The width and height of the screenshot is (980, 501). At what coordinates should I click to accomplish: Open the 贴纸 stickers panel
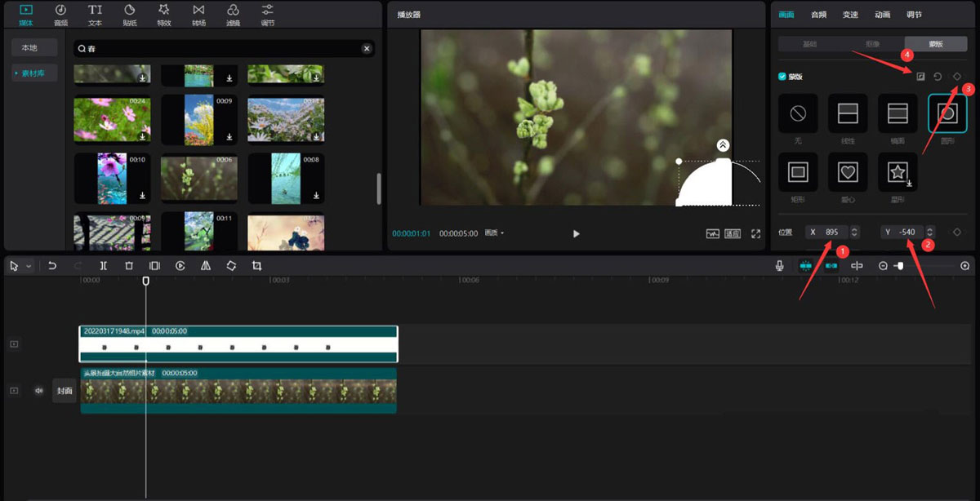tap(130, 14)
